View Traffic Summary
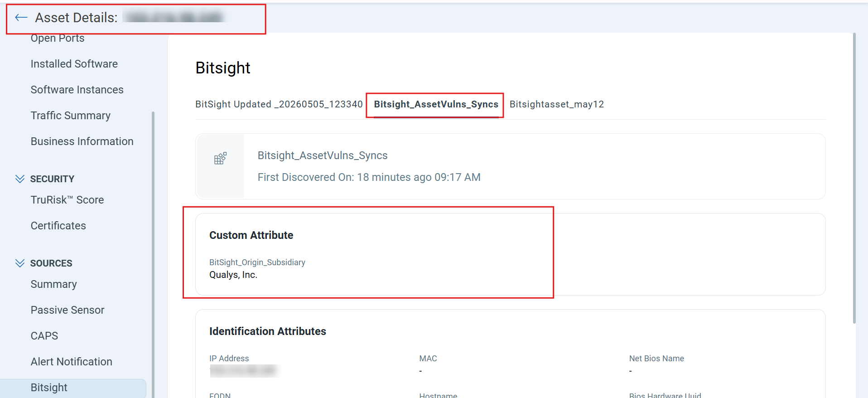The height and width of the screenshot is (398, 868). (x=71, y=116)
